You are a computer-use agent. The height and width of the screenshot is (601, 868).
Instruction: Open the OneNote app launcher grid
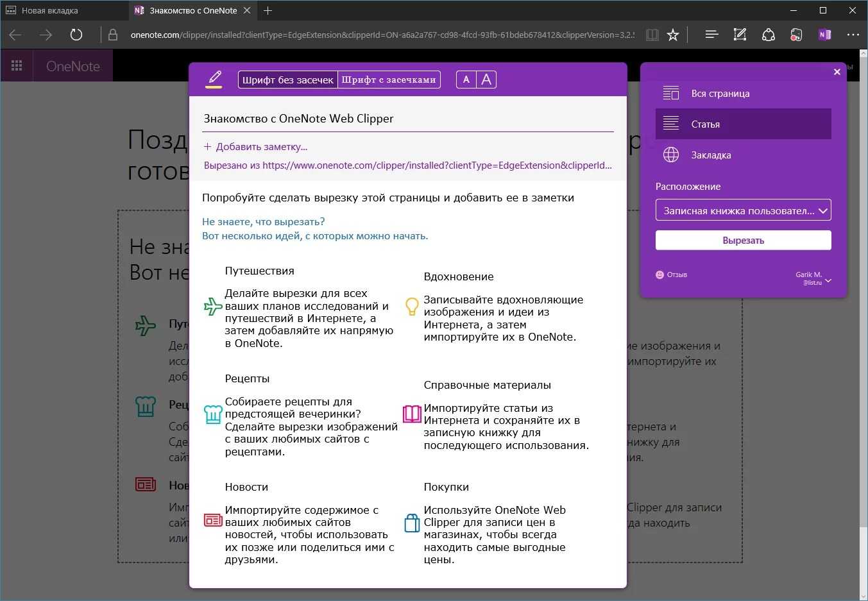click(x=17, y=66)
